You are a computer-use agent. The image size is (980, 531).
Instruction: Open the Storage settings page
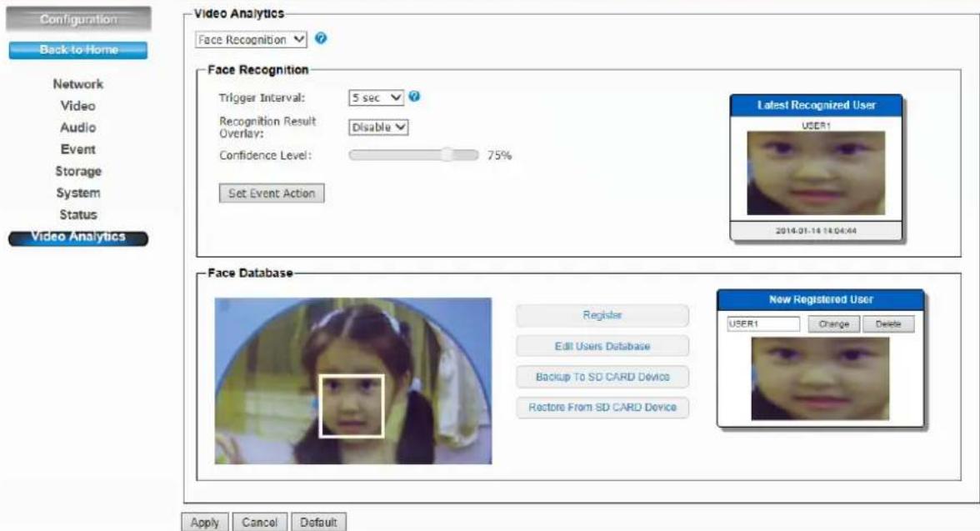78,172
